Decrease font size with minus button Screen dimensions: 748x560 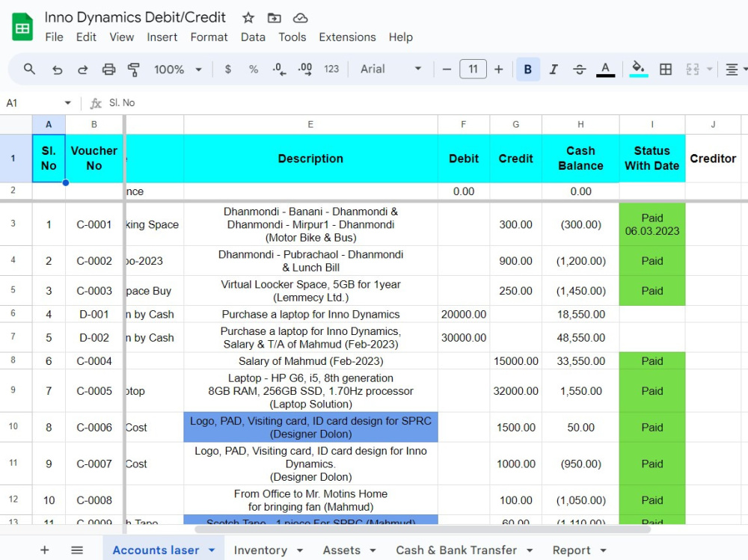click(x=447, y=70)
